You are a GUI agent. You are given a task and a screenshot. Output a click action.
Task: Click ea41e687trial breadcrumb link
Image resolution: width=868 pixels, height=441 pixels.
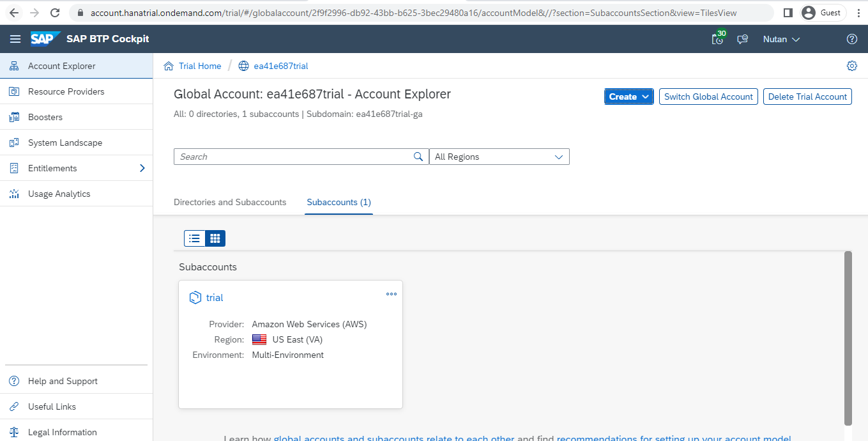[x=281, y=66]
